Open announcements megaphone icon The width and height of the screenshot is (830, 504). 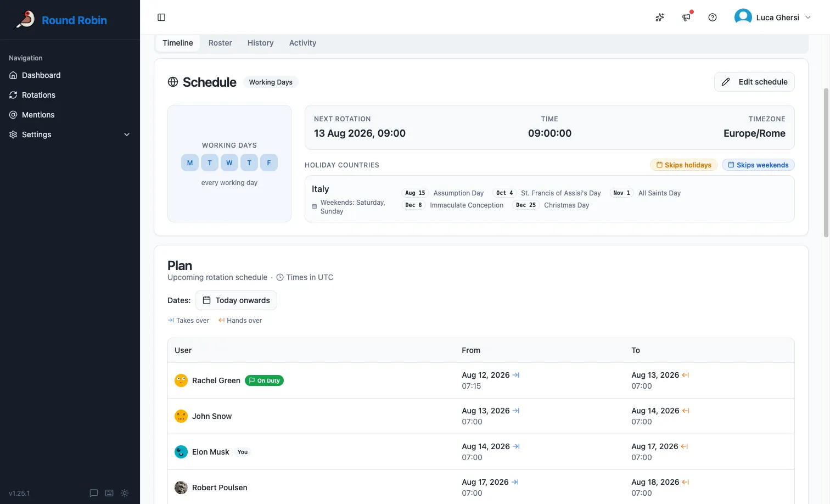686,18
